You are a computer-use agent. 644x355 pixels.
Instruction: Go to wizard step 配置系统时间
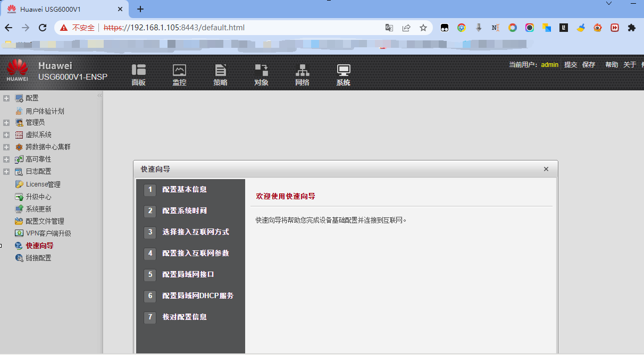(x=185, y=211)
